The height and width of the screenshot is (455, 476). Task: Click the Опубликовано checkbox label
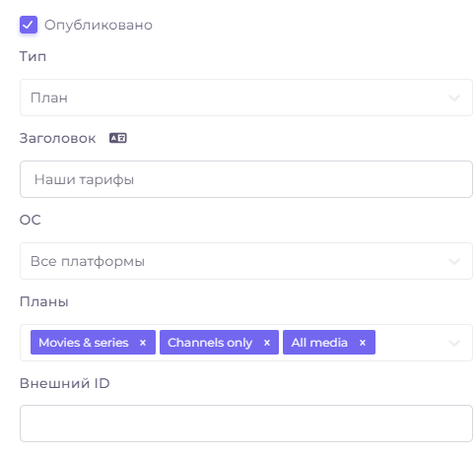click(x=99, y=25)
